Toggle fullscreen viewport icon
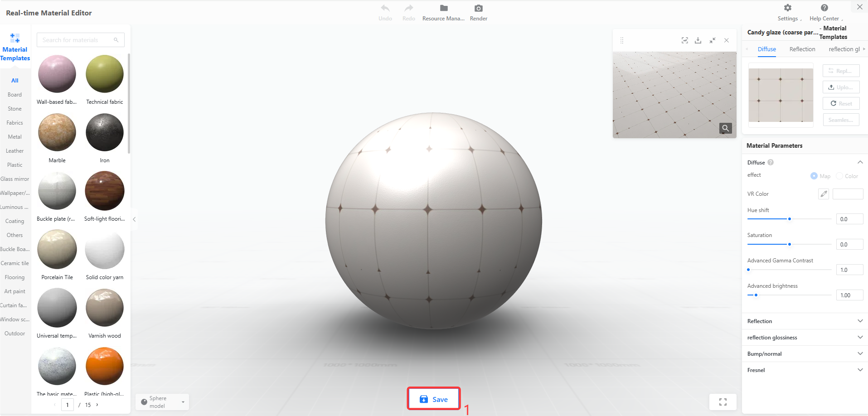This screenshot has width=868, height=416. [x=723, y=402]
